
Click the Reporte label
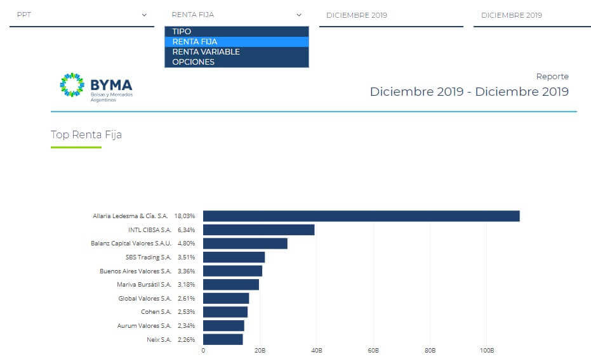tap(552, 76)
